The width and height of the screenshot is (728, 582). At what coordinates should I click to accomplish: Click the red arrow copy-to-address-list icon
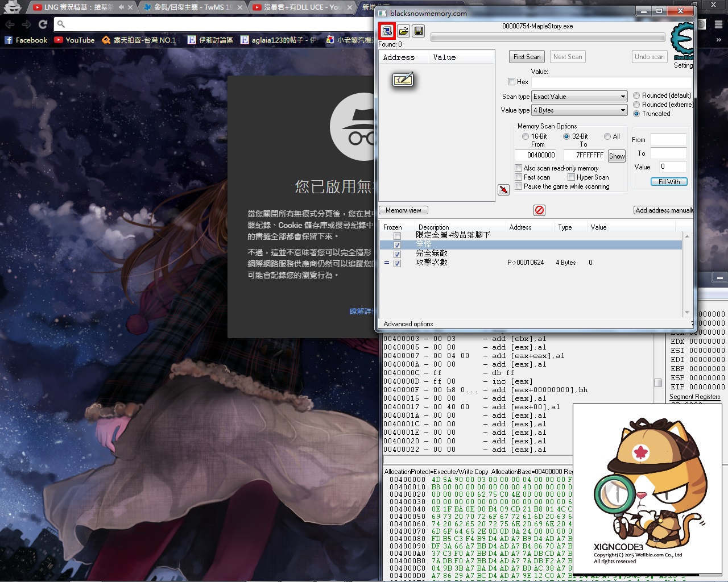[x=503, y=189]
